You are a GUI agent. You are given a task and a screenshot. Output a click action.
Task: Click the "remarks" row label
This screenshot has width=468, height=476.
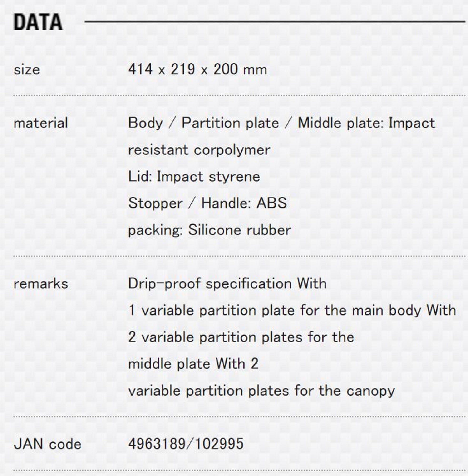[41, 284]
